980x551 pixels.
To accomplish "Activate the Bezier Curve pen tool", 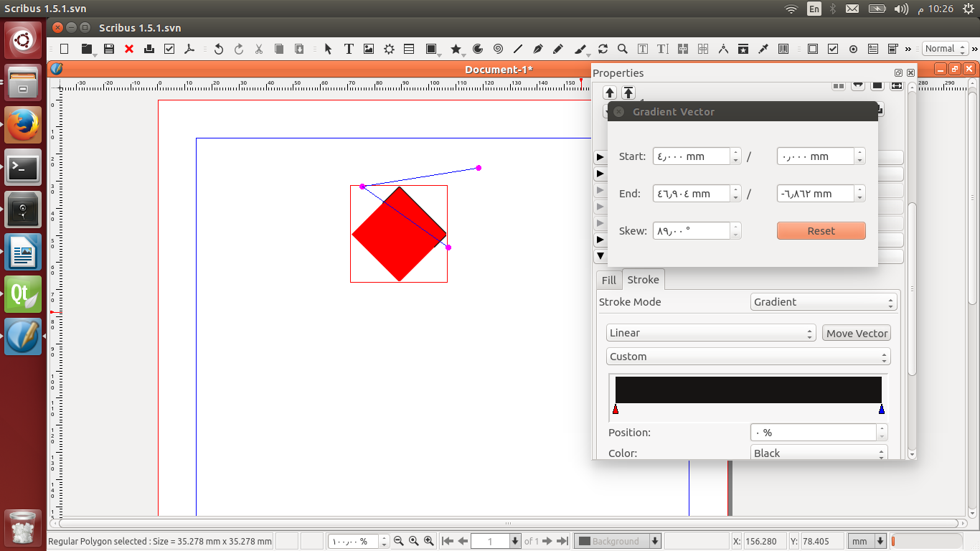I will click(x=538, y=49).
